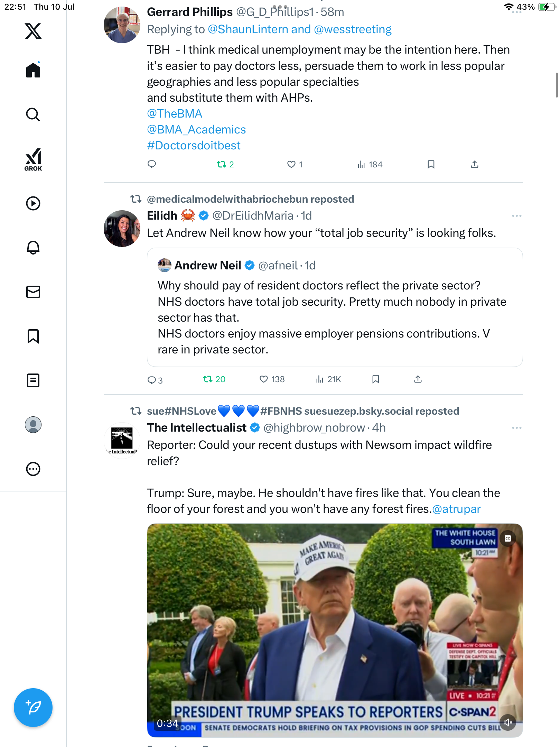
Task: Open Lists icon in sidebar
Action: point(33,380)
